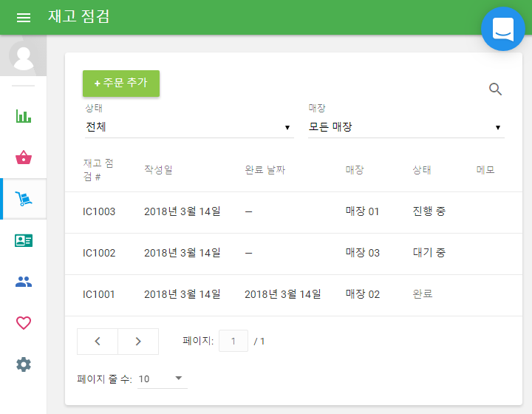Screen dimensions: 532x414
Task: Open the pink shopping basket section
Action: pos(24,157)
